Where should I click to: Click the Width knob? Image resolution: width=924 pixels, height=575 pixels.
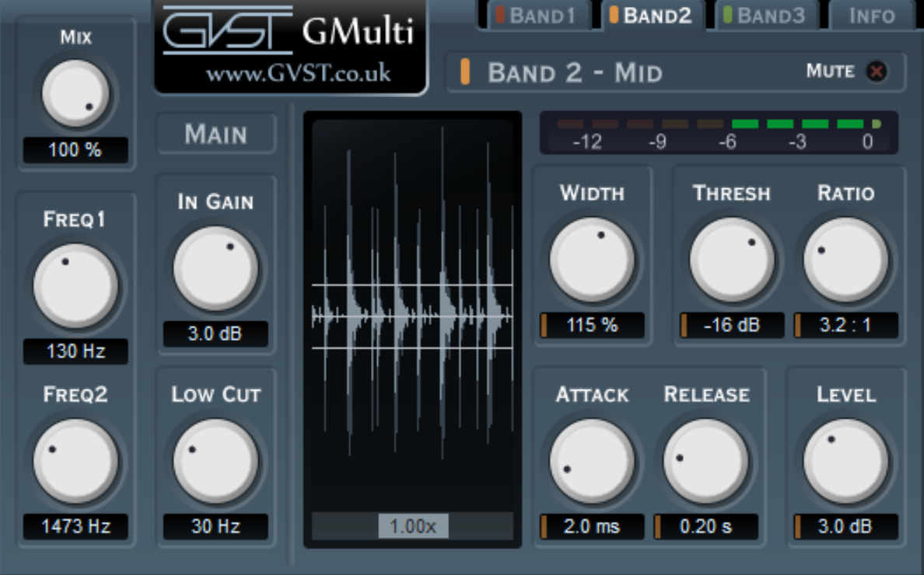pos(592,260)
